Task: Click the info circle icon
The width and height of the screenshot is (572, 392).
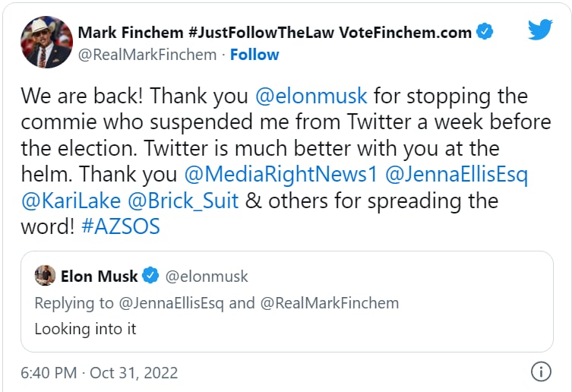Action: (540, 372)
